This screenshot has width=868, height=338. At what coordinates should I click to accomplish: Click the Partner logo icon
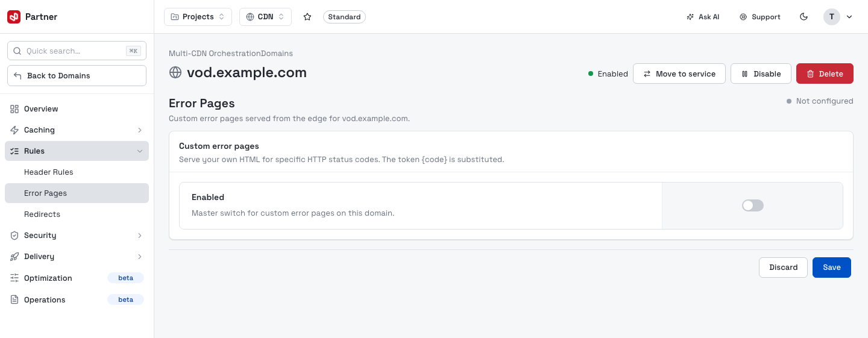point(14,17)
